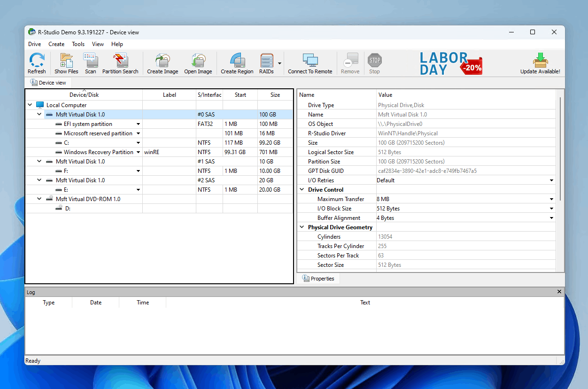Click the Ready status bar text

click(x=33, y=361)
